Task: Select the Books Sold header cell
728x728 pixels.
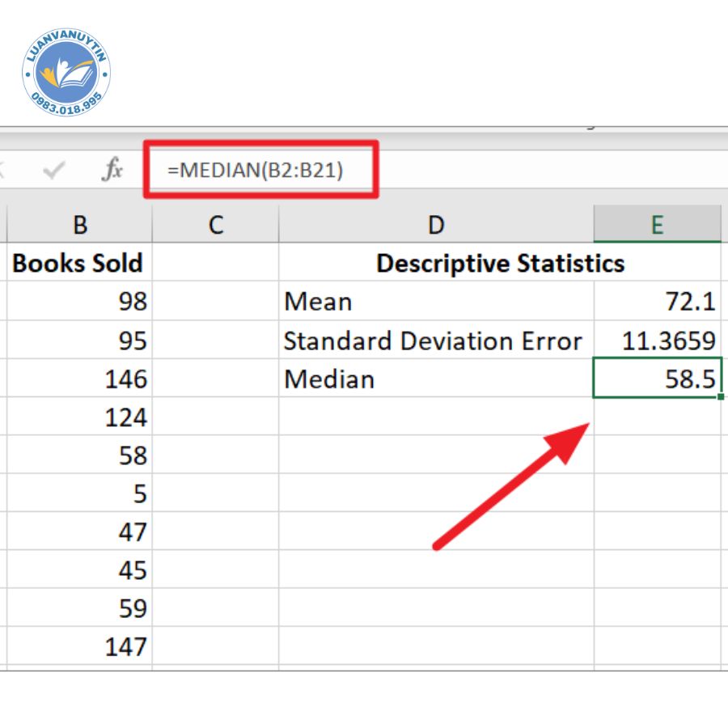Action: (78, 263)
